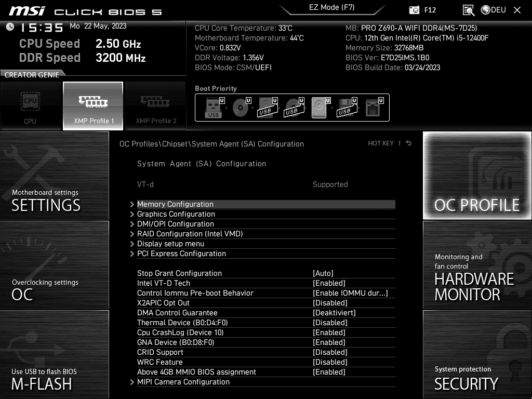Expand Display setup menu
This screenshot has width=532, height=399.
coord(266,244)
